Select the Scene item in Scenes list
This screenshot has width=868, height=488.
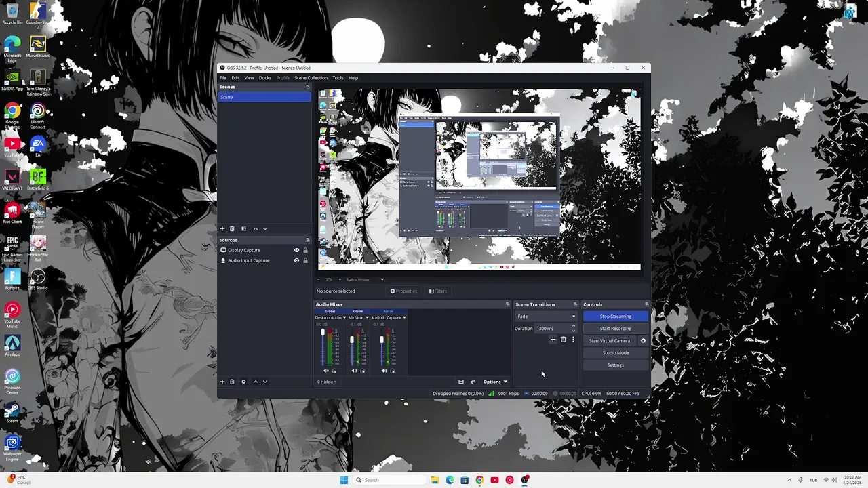point(264,97)
